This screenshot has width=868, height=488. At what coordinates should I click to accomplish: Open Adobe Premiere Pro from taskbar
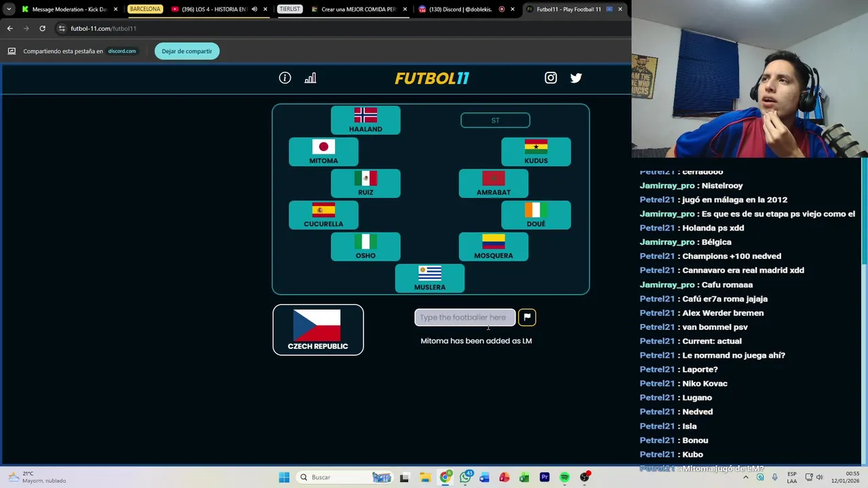tap(544, 477)
